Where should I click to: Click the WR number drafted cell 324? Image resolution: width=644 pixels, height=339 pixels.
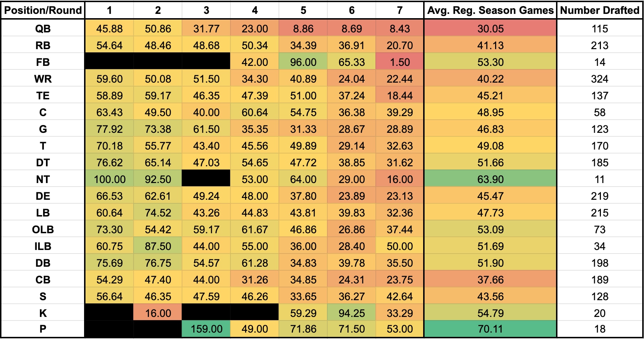(599, 79)
